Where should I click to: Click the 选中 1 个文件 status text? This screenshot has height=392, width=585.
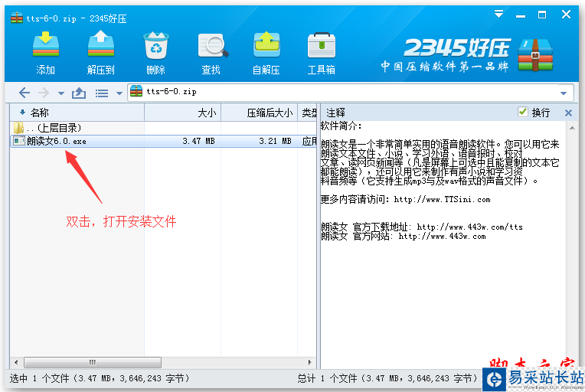point(100,378)
